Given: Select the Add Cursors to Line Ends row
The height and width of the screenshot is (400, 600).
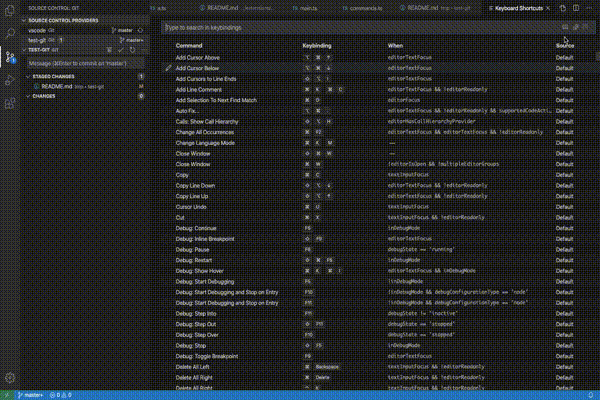Looking at the screenshot, I should click(379, 79).
